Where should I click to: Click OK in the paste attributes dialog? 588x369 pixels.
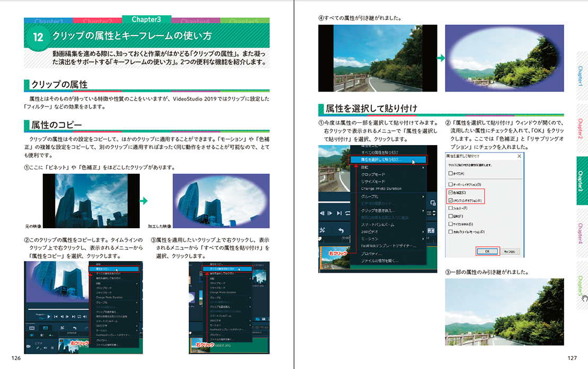[x=487, y=251]
